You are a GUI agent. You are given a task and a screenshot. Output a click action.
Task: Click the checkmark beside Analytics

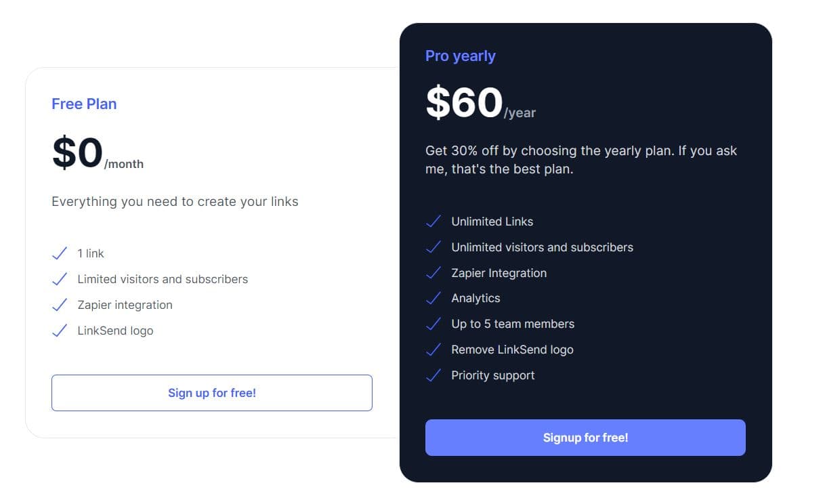pos(433,298)
